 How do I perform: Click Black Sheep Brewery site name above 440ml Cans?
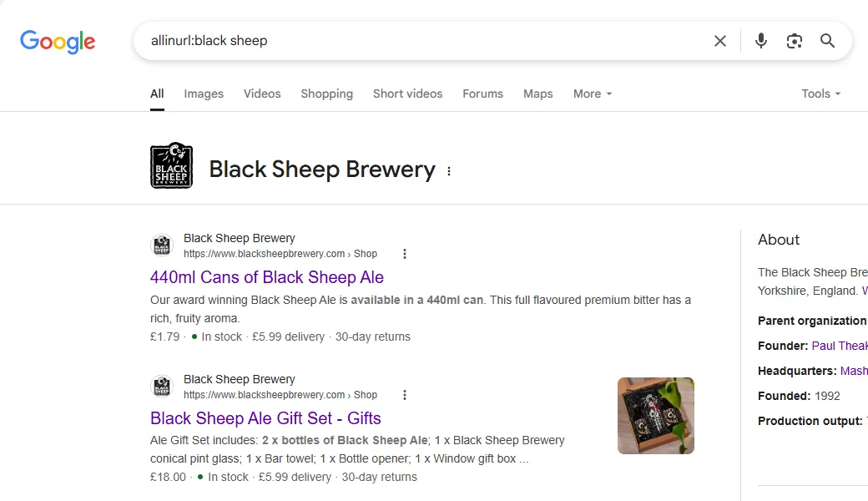click(240, 238)
